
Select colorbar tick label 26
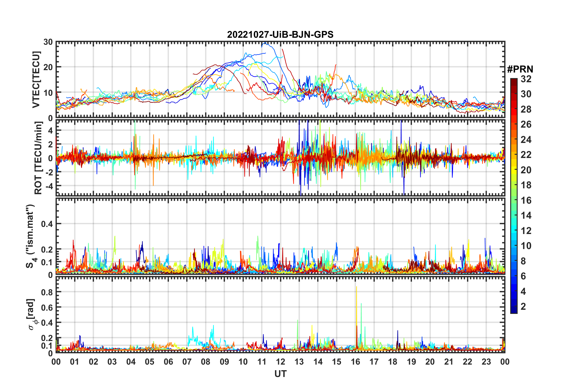pyautogui.click(x=526, y=124)
